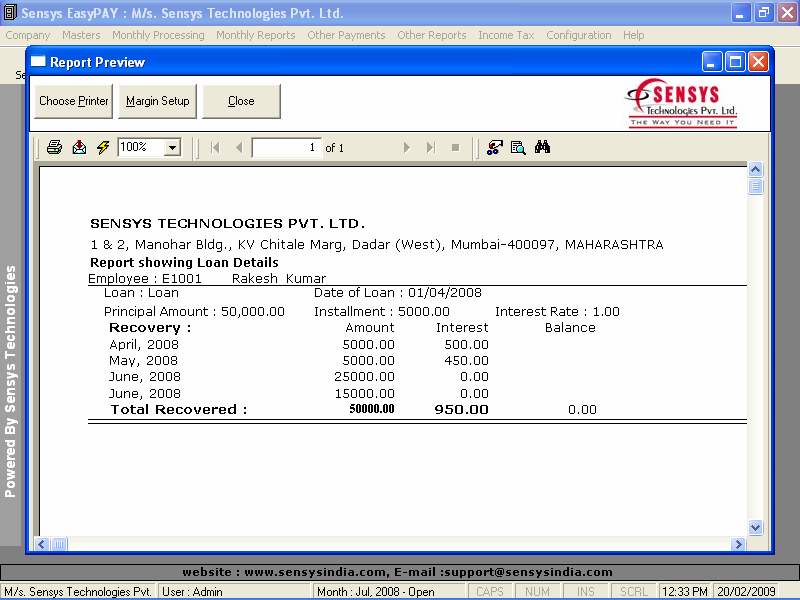Go to last page arrow
This screenshot has width=800, height=600.
coord(431,148)
